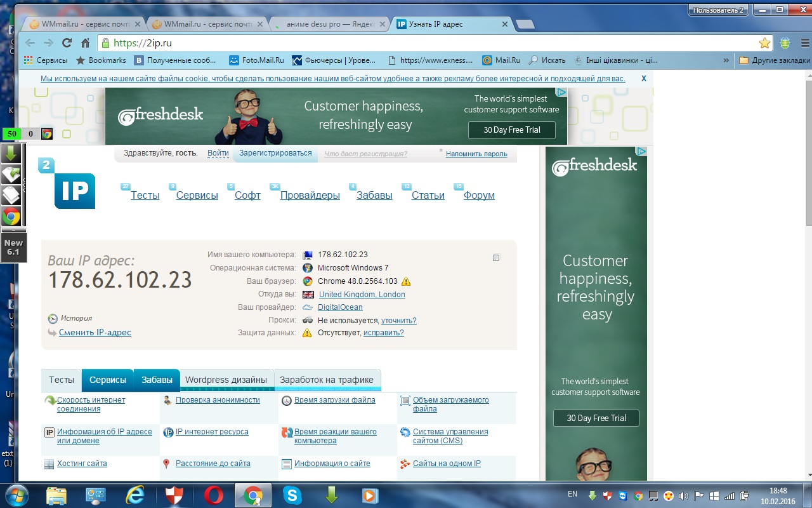Open Windows Start button
812x508 pixels.
pos(16,495)
